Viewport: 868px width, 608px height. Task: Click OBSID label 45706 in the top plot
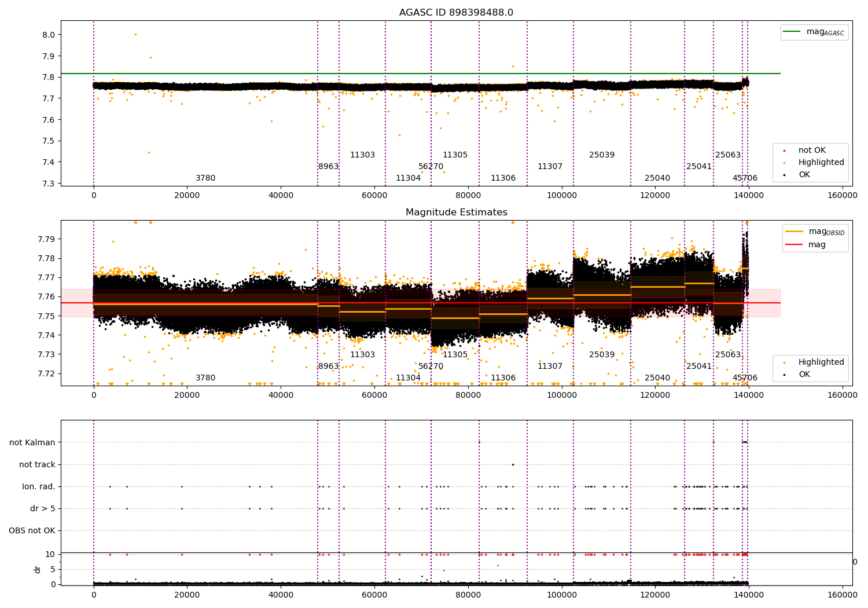[745, 178]
